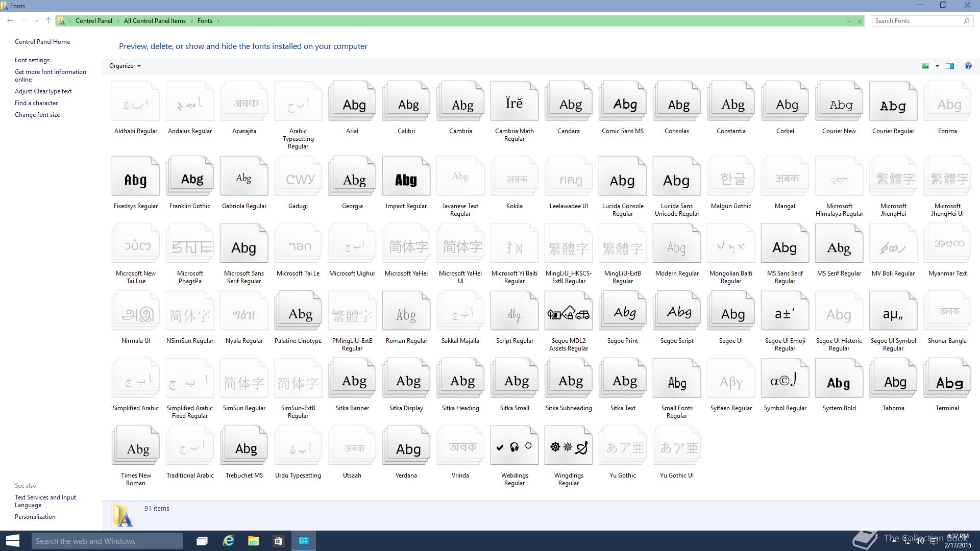980x551 pixels.
Task: Go to All Control Panel Items breadcrumb
Action: click(155, 21)
